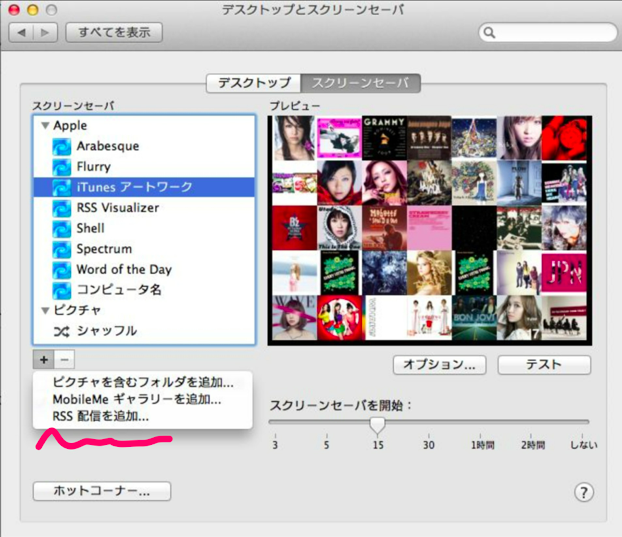Click the 5 minute slider label
Image resolution: width=622 pixels, height=537 pixels.
pyautogui.click(x=326, y=445)
